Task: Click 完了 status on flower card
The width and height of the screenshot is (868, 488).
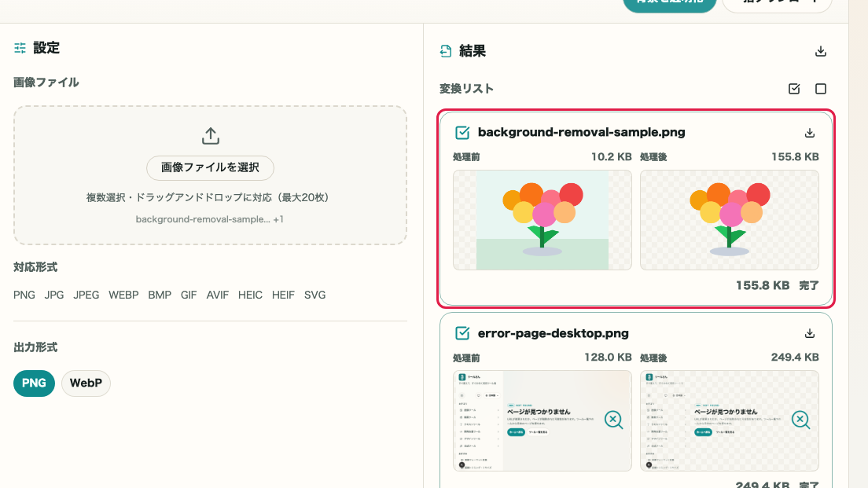Action: [x=809, y=285]
